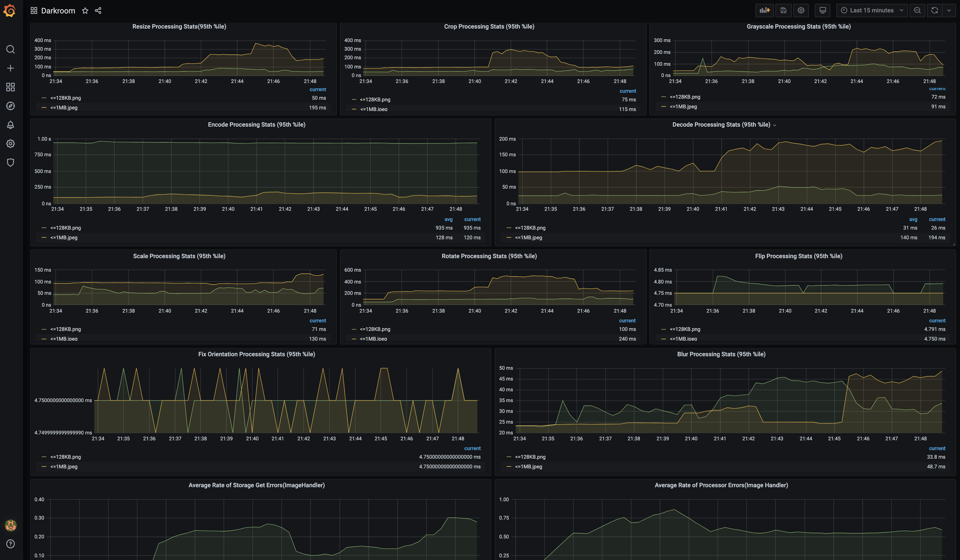Click the zoom out time range icon
960x560 pixels.
point(917,10)
